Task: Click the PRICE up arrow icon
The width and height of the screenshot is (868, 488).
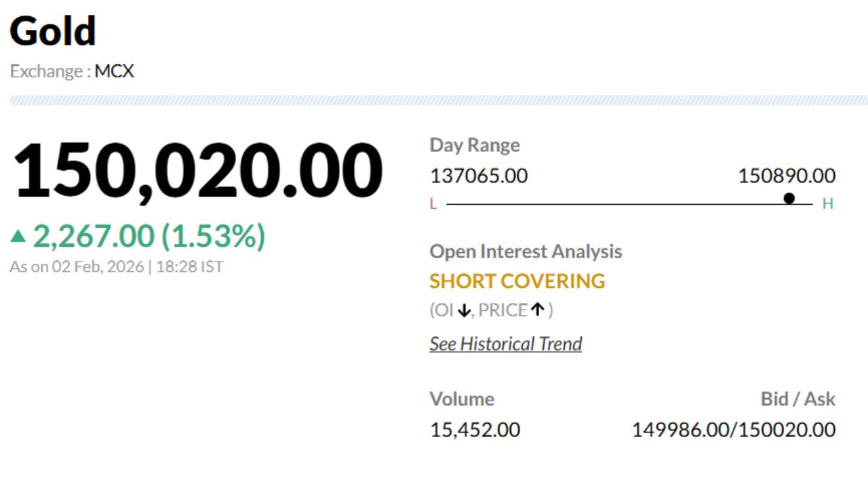Action: (x=538, y=310)
